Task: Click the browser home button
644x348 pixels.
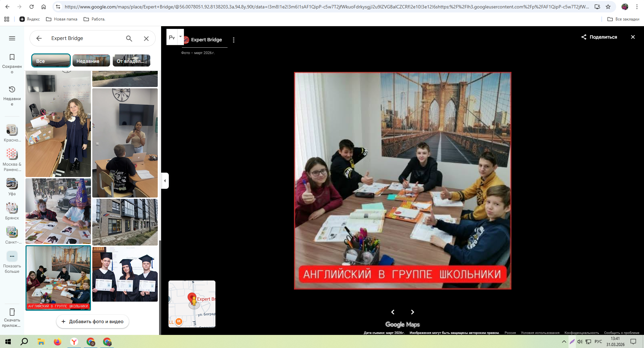Action: pos(44,7)
